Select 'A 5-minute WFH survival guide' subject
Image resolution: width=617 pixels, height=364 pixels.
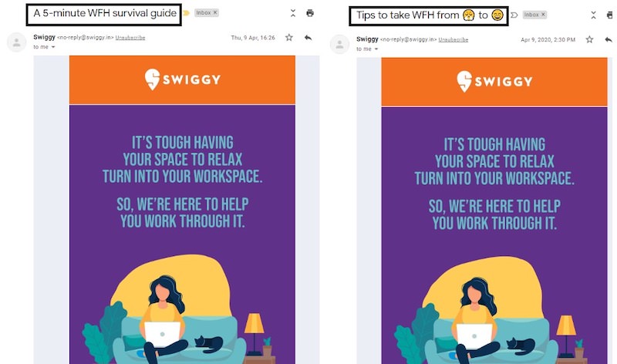click(104, 13)
